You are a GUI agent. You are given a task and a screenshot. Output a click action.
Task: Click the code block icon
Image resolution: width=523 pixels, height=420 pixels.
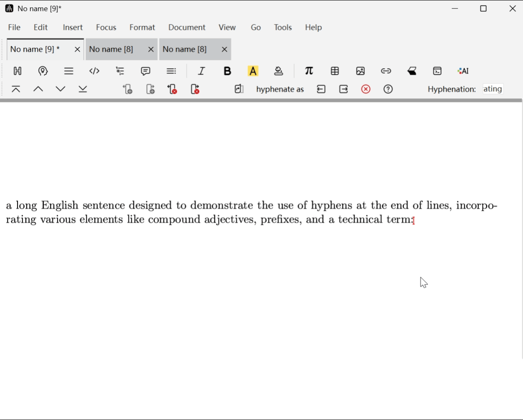point(95,71)
